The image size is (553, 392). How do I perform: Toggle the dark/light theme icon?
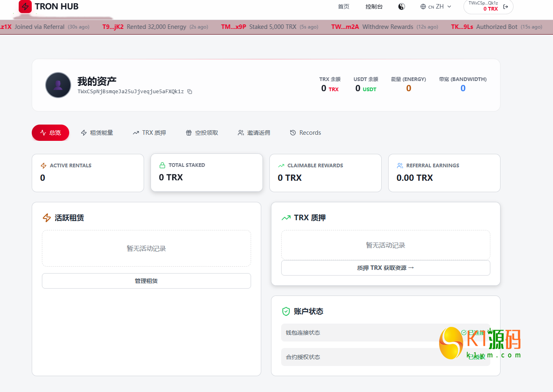click(402, 7)
